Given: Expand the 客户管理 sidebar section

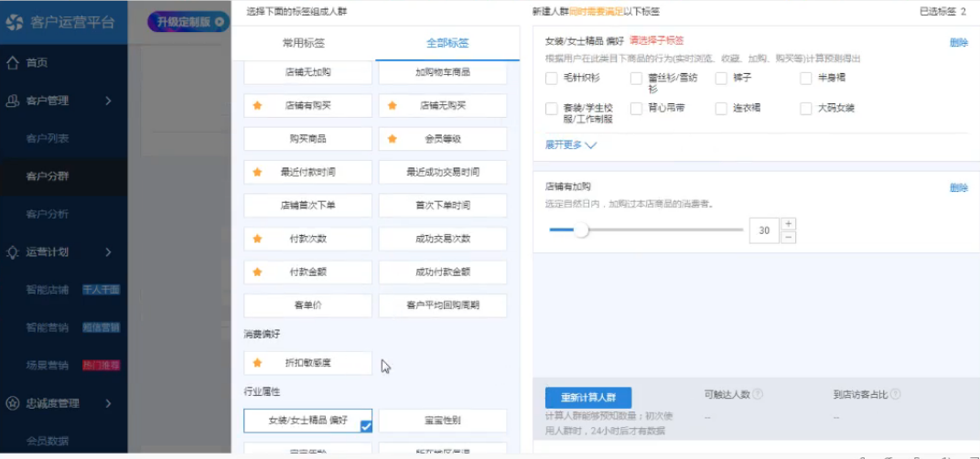Looking at the screenshot, I should (x=108, y=101).
